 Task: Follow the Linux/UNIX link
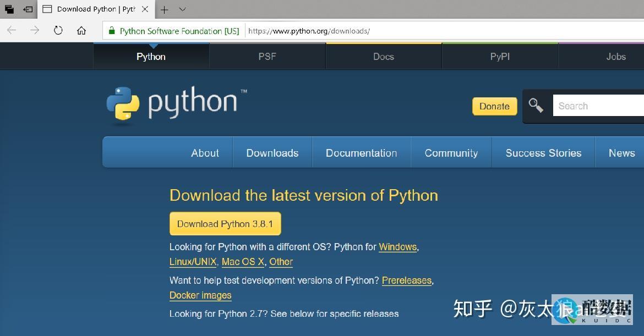click(193, 262)
